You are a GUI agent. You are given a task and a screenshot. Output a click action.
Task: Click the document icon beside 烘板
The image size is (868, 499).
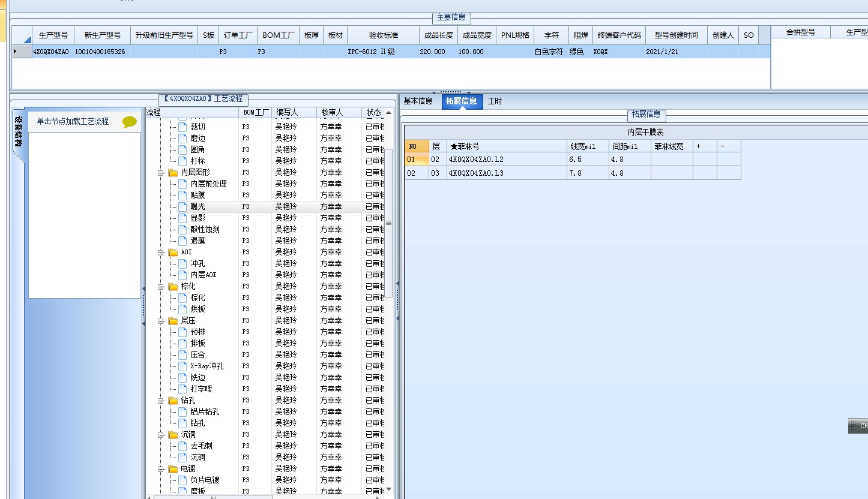click(x=182, y=309)
